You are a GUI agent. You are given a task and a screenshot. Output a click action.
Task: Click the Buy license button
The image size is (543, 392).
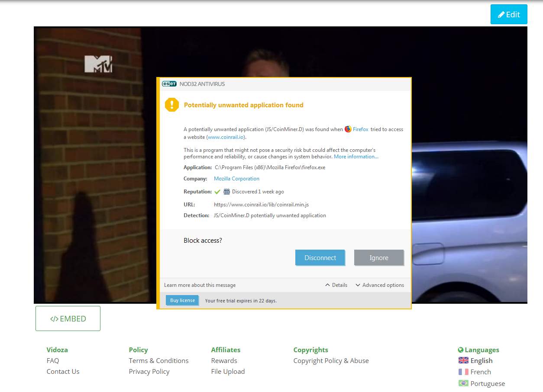[x=182, y=300]
